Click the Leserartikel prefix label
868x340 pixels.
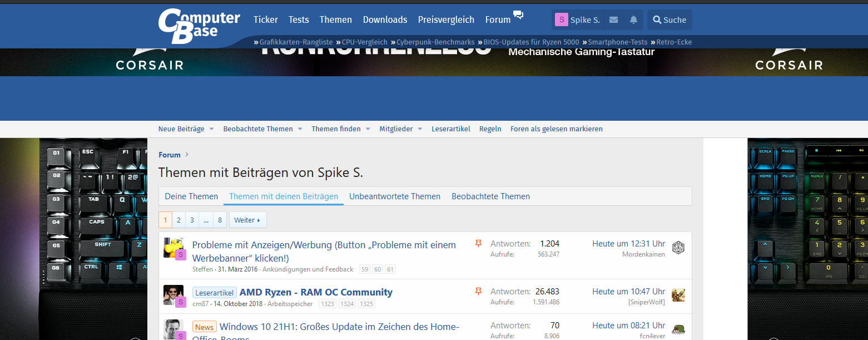(x=215, y=293)
